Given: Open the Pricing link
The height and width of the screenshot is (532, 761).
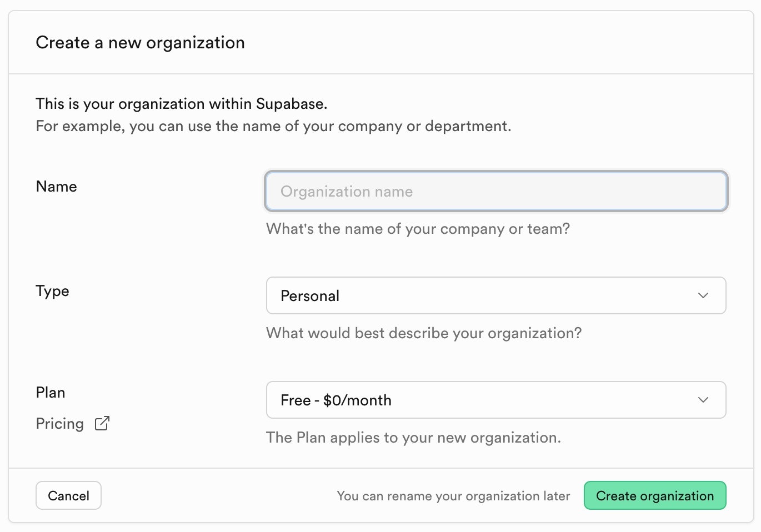Looking at the screenshot, I should click(x=60, y=424).
